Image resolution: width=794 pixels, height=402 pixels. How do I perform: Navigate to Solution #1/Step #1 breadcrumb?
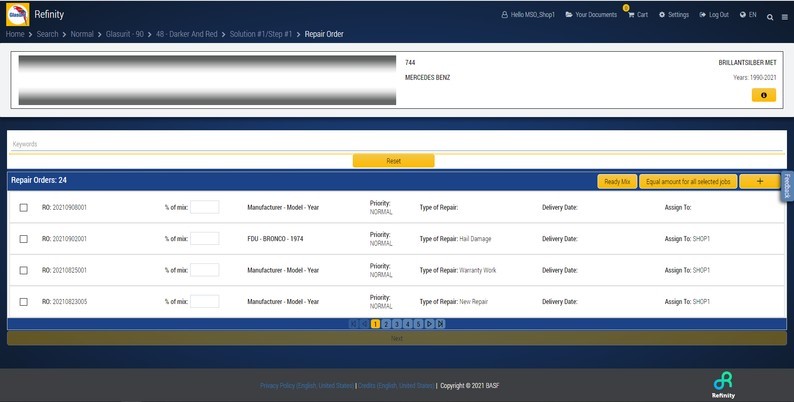coord(261,34)
